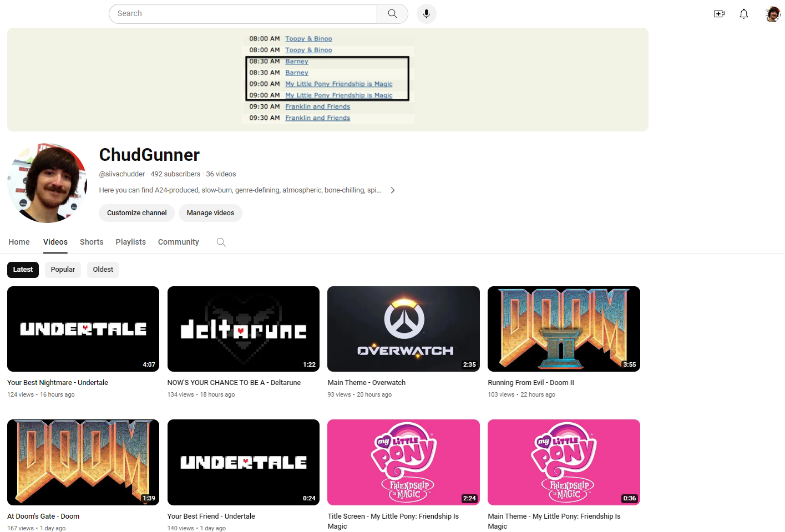785x532 pixels.
Task: Open Customize channel
Action: pyautogui.click(x=136, y=213)
